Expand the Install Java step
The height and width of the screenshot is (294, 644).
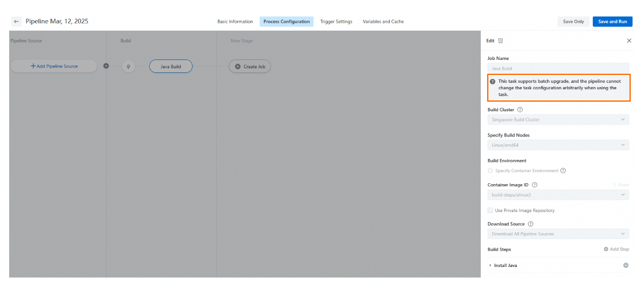tap(490, 266)
